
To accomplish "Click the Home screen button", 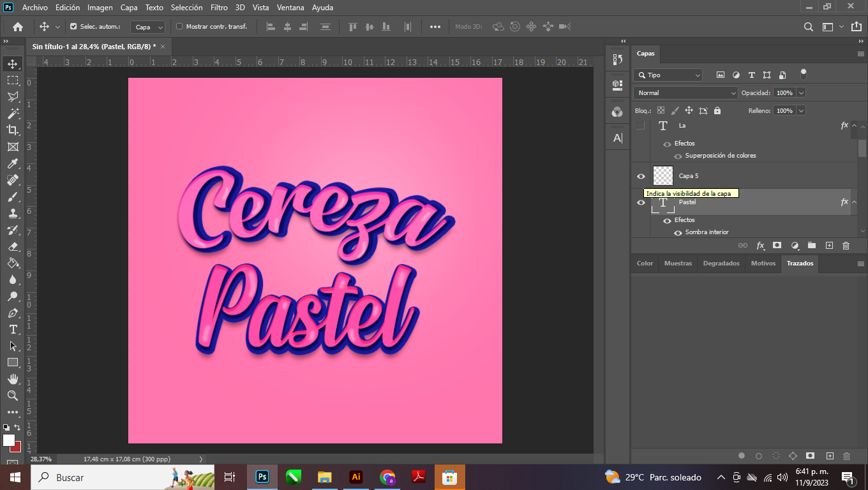I will [18, 27].
